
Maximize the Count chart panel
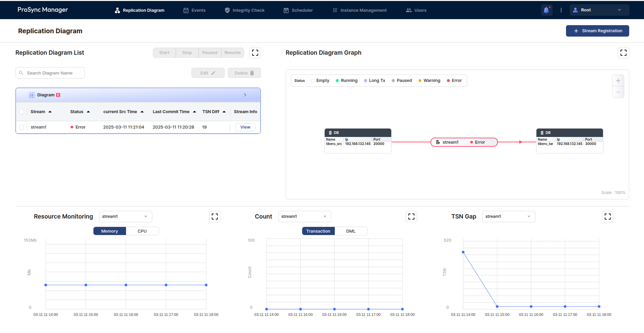[x=411, y=217]
